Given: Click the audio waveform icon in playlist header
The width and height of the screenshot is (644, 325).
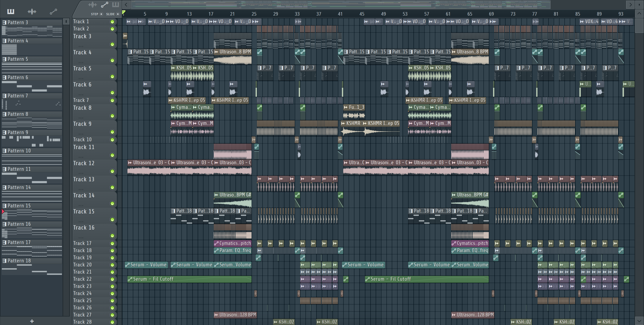Looking at the screenshot, I should (x=93, y=4).
